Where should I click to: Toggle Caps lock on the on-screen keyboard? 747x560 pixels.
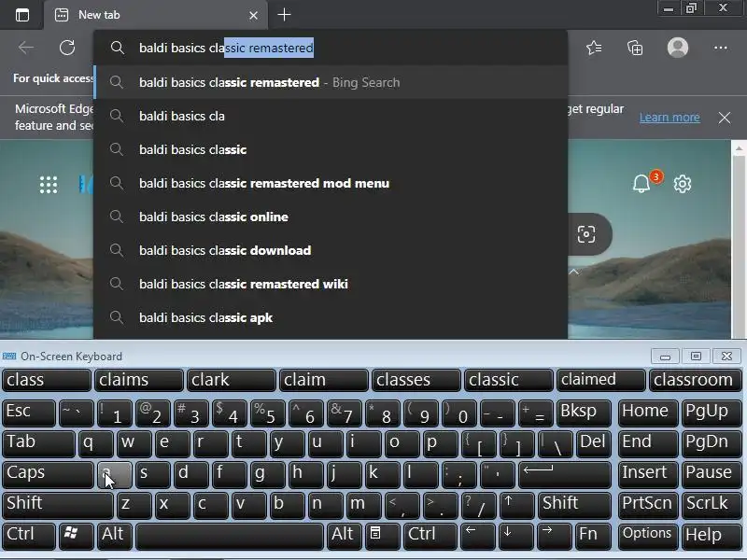point(48,474)
